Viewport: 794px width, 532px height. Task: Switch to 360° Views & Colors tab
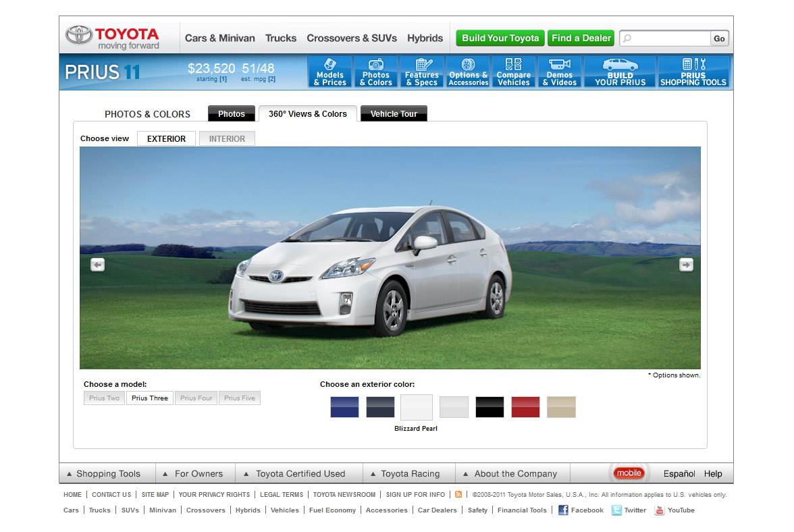308,114
